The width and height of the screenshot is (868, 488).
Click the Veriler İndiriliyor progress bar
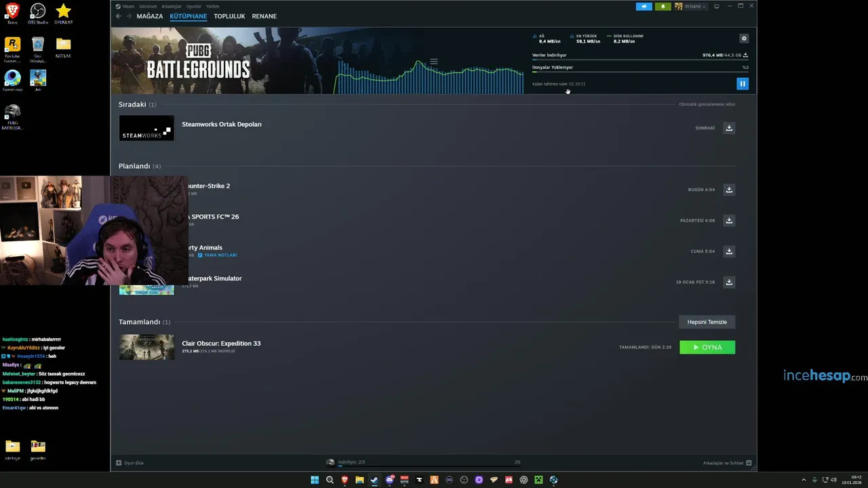[640, 60]
